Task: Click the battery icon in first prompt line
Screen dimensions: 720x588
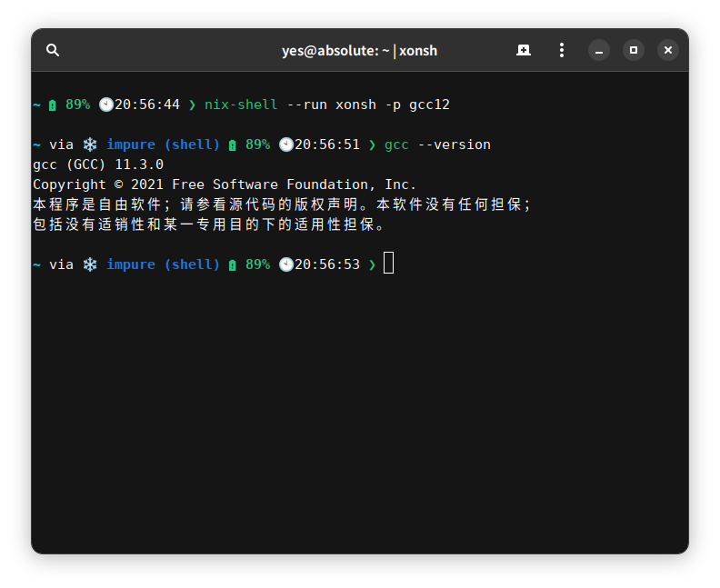Action: [53, 105]
